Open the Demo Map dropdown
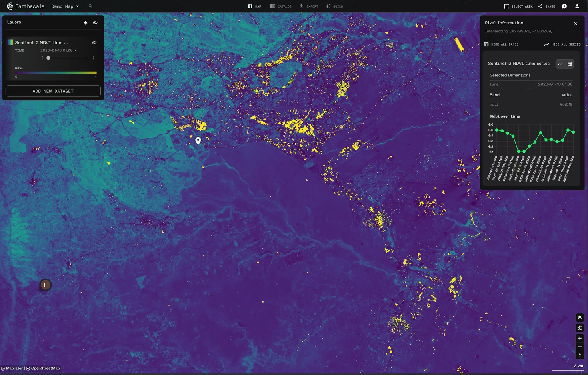The width and height of the screenshot is (588, 375). tap(65, 6)
